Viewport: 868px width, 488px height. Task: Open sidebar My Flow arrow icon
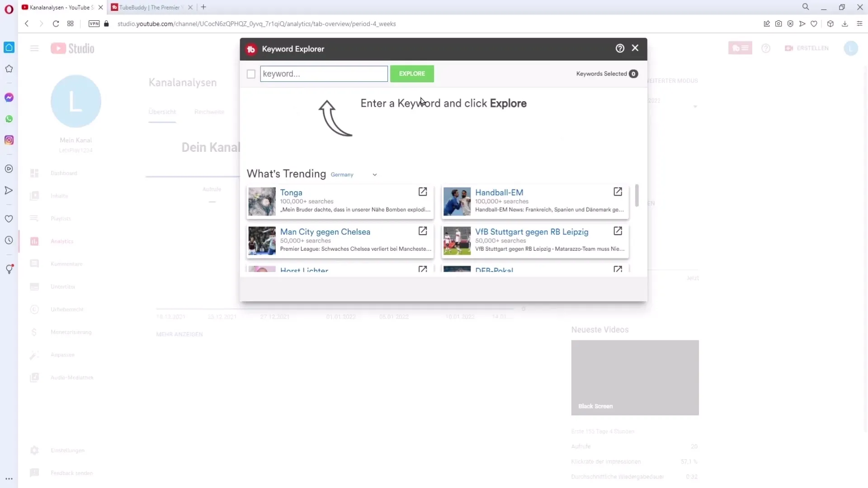9,190
